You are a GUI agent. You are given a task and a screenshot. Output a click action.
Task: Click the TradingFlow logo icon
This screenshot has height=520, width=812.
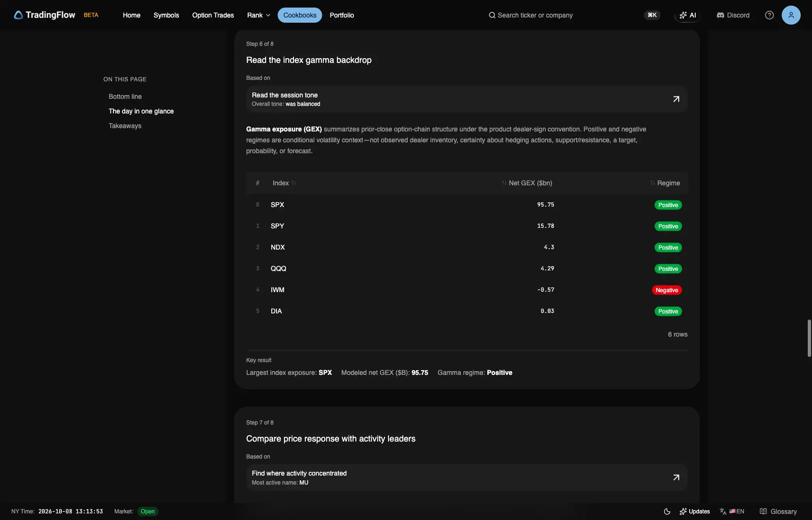click(x=18, y=15)
